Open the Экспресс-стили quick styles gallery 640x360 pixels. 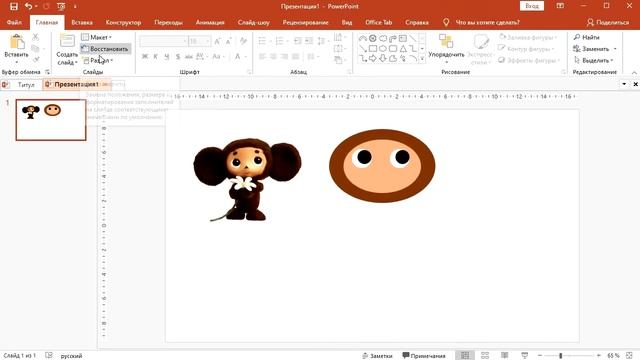pyautogui.click(x=481, y=49)
